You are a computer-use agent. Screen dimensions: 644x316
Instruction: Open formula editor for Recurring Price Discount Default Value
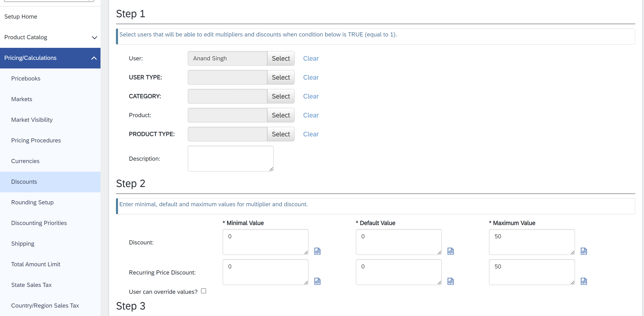pyautogui.click(x=451, y=281)
